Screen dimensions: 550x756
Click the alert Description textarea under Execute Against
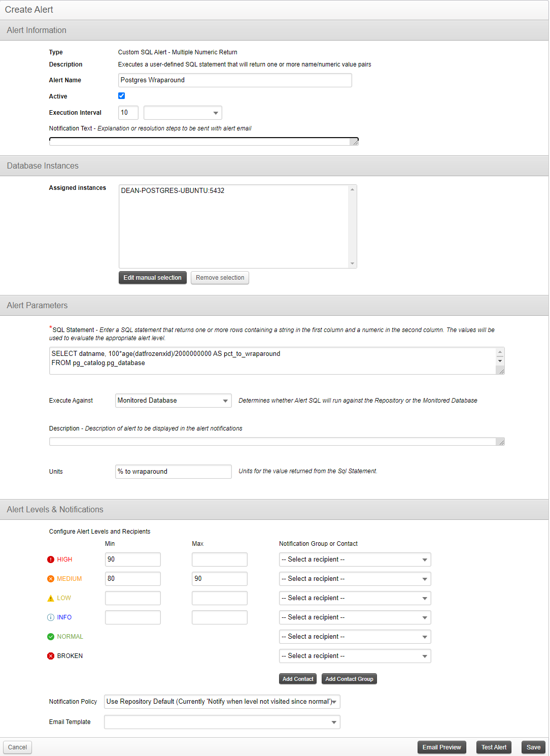(x=277, y=442)
